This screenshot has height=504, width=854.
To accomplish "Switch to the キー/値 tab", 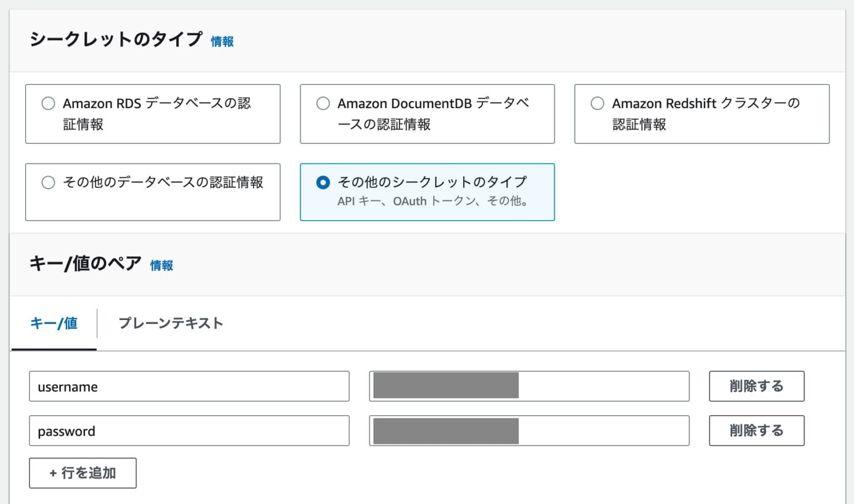I will click(54, 323).
